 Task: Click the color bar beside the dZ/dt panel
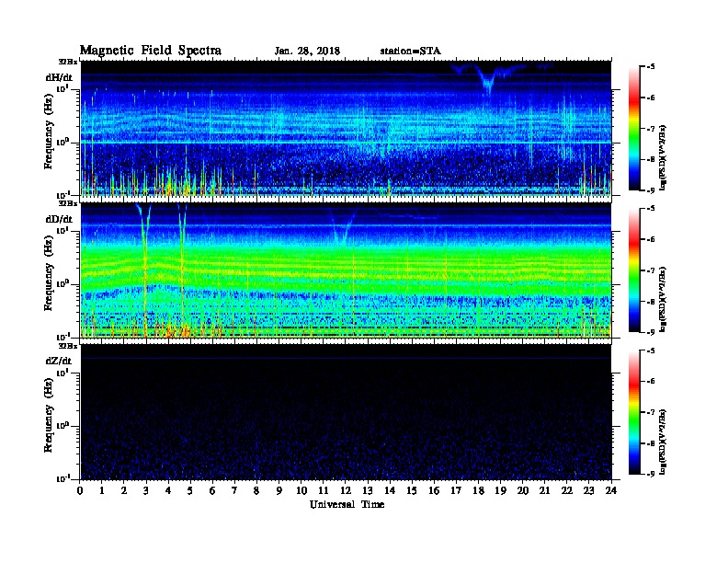point(634,412)
